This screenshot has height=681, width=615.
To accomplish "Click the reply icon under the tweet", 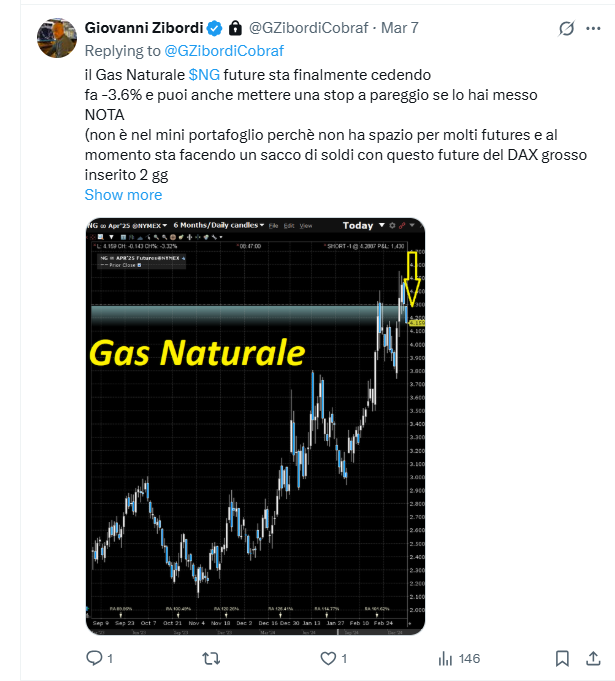I will pyautogui.click(x=94, y=658).
